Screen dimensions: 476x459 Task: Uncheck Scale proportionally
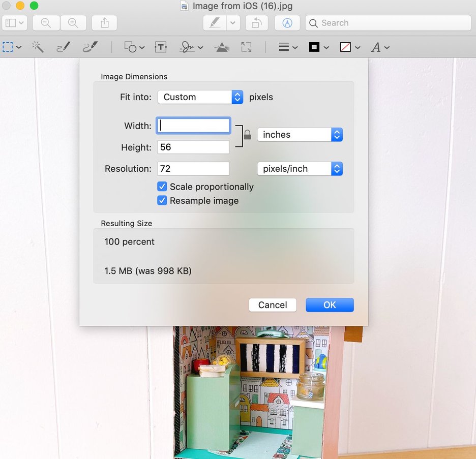162,187
